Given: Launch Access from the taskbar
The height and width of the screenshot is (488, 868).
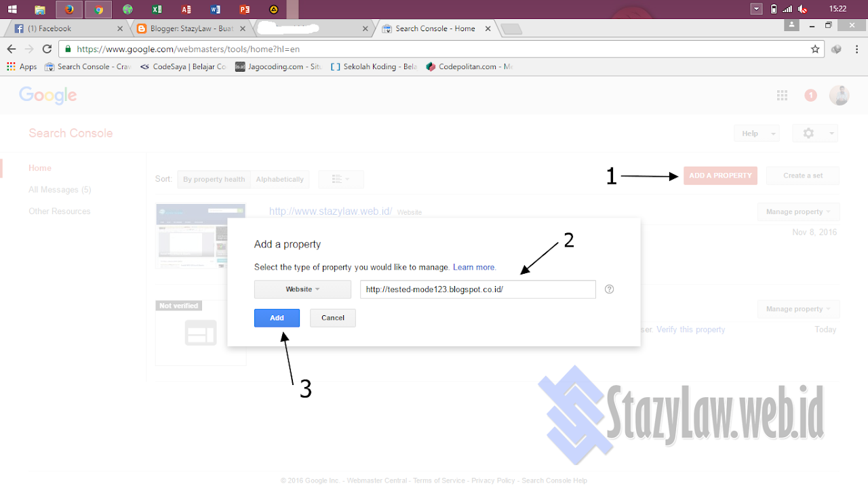Looking at the screenshot, I should pyautogui.click(x=186, y=9).
